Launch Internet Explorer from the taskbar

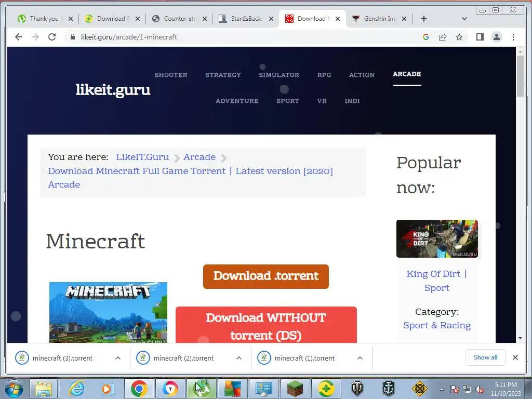coord(76,389)
